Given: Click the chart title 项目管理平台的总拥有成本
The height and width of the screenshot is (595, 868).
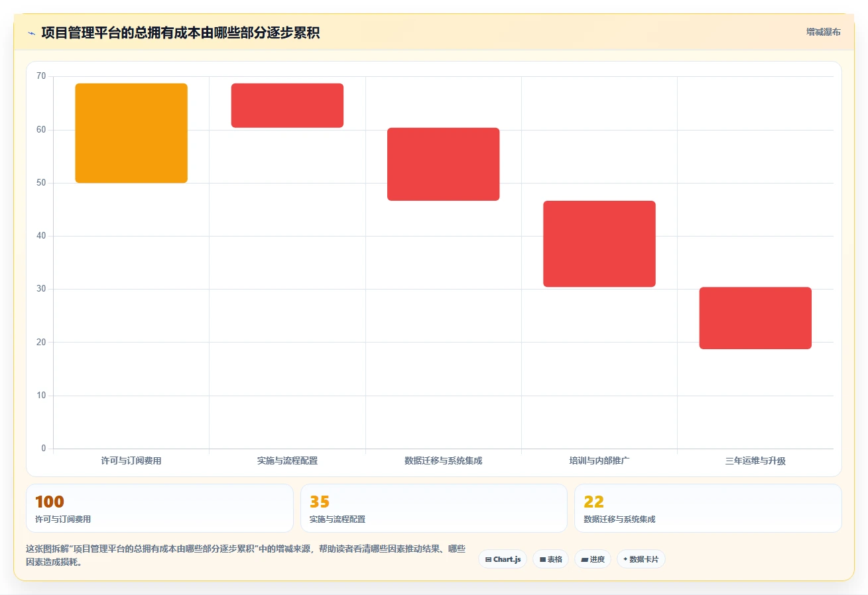Looking at the screenshot, I should click(x=180, y=32).
